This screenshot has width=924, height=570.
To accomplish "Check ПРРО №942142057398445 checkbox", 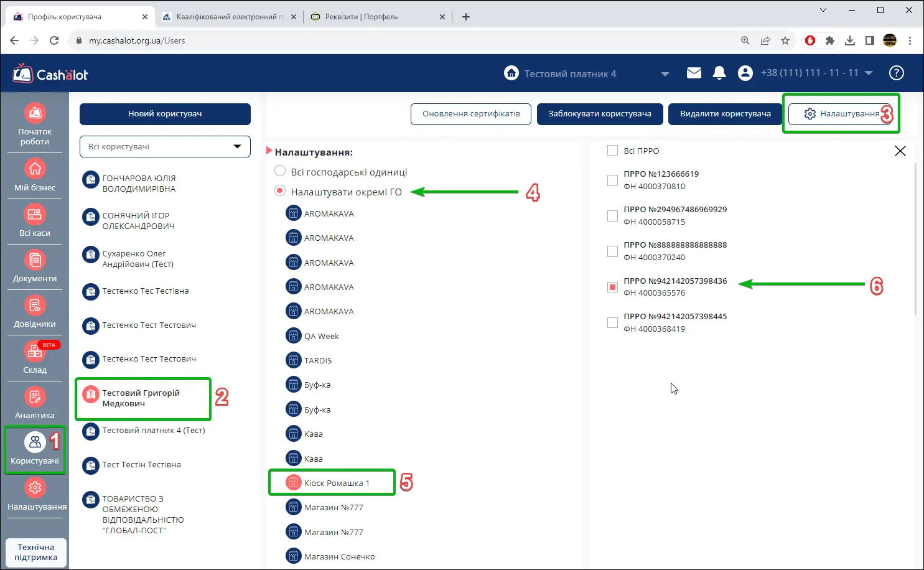I will coord(612,323).
